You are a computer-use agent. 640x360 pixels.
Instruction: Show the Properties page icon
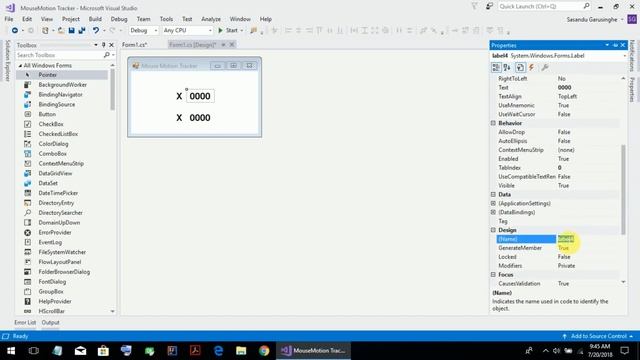pyautogui.click(x=520, y=67)
